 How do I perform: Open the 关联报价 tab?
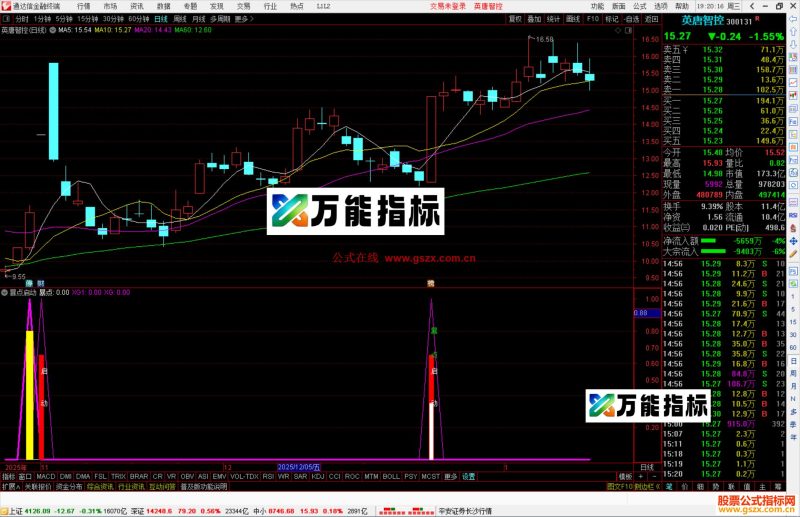[38, 487]
